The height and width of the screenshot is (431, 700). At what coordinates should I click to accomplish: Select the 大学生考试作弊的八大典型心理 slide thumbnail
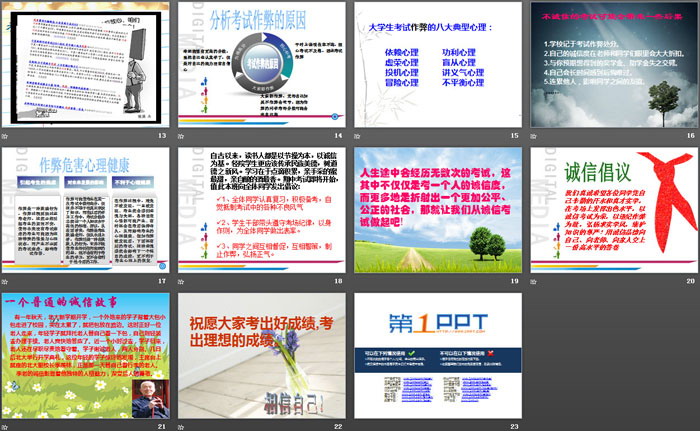[438, 64]
